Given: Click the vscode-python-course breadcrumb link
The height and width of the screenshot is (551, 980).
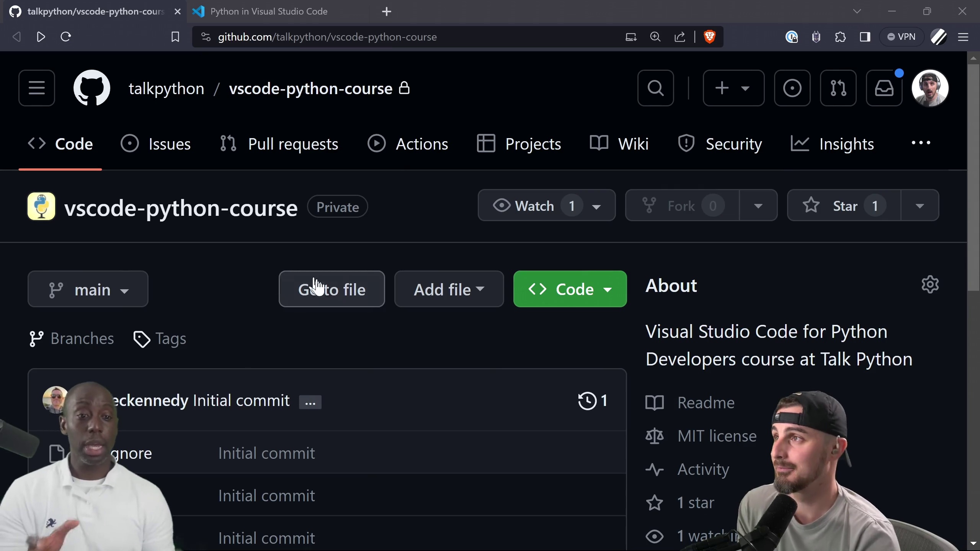Looking at the screenshot, I should (x=310, y=88).
